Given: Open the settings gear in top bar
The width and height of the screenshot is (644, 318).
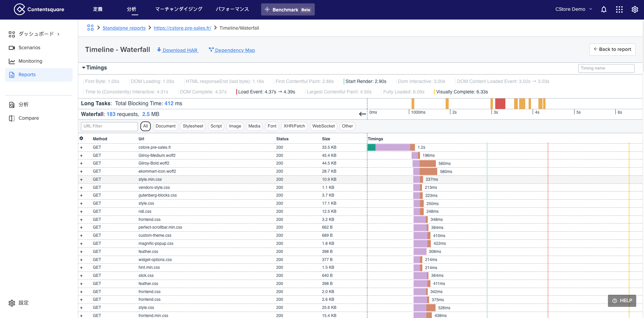Looking at the screenshot, I should click(x=635, y=9).
